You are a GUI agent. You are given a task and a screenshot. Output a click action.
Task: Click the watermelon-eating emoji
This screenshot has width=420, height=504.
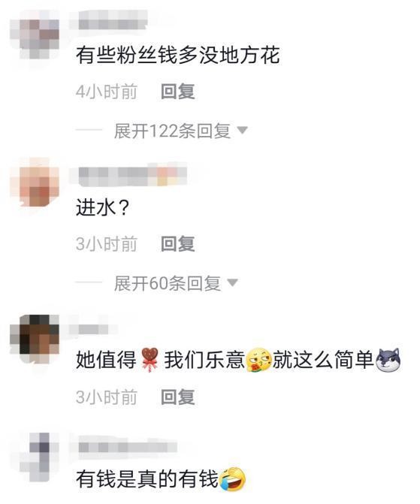point(259,360)
